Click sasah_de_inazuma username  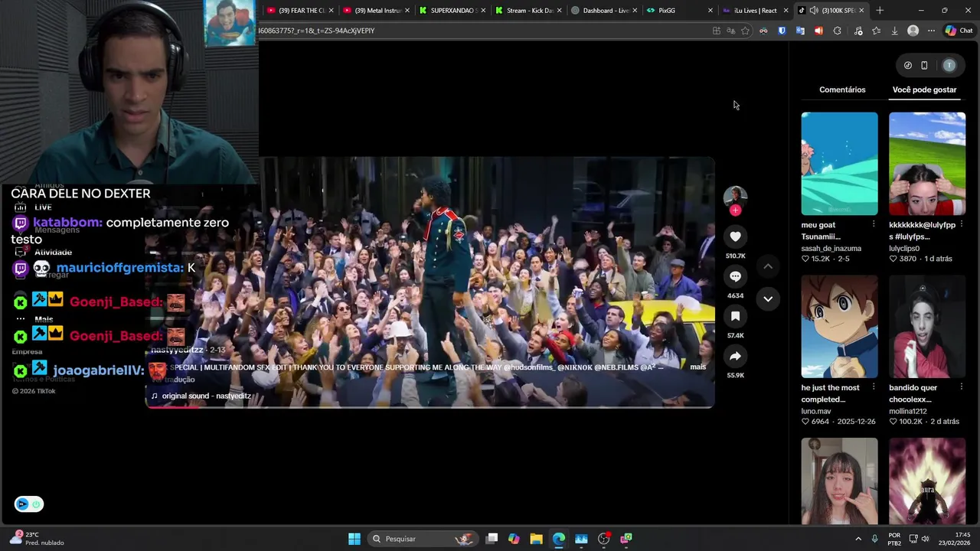tap(831, 249)
